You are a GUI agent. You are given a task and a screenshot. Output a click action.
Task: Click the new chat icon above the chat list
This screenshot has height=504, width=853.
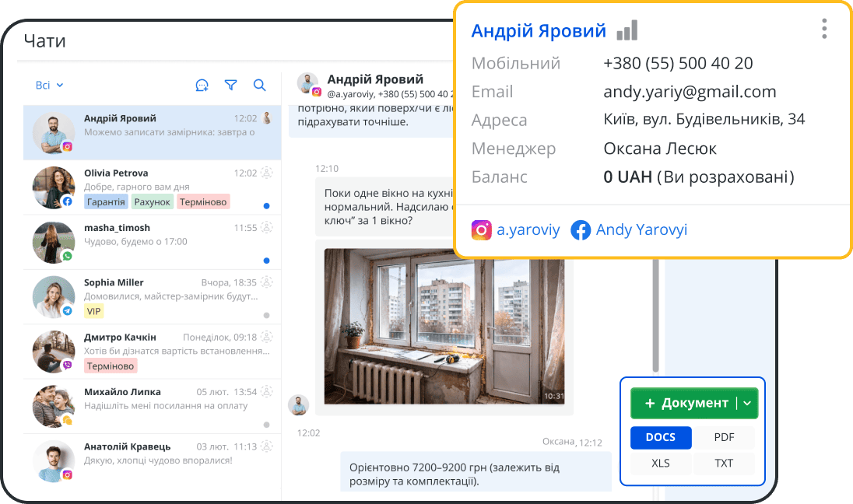202,86
